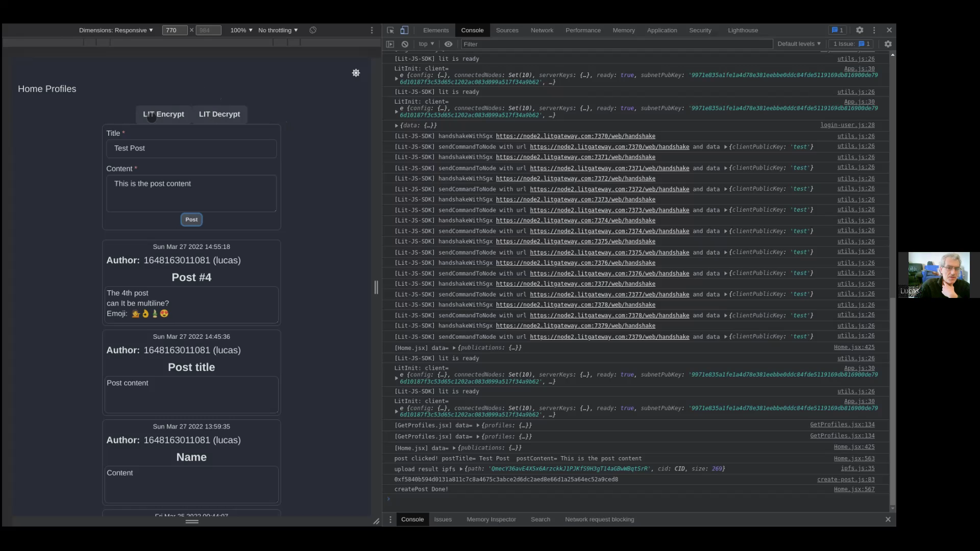Viewport: 980px width, 551px height.
Task: Click the createPost Done! log line
Action: 421,489
